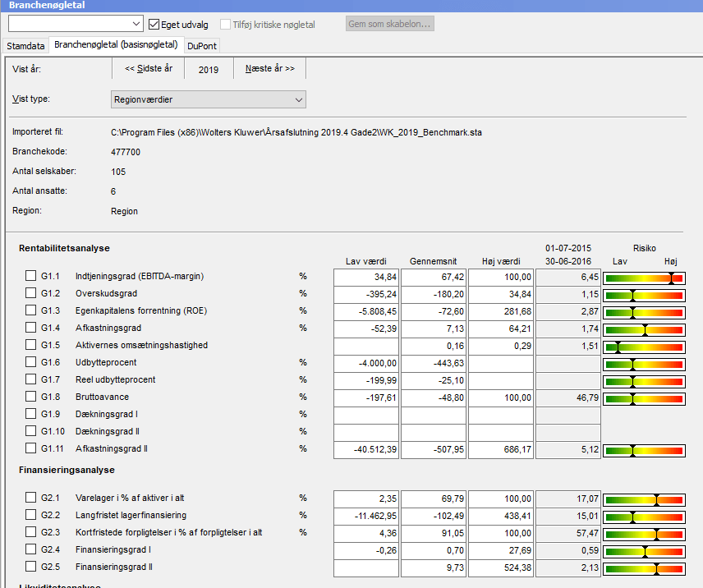Select Branchenøgletal (basisnøgletal) tab

click(x=116, y=45)
